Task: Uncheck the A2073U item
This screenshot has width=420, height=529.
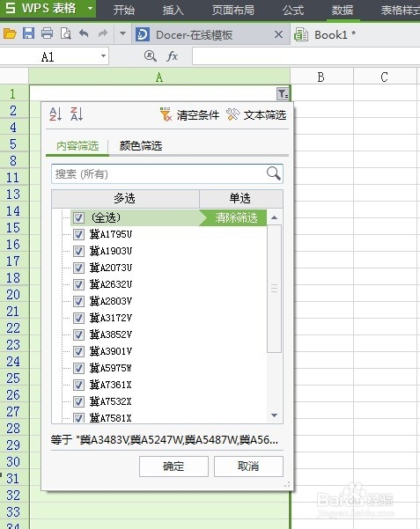Action: 78,268
